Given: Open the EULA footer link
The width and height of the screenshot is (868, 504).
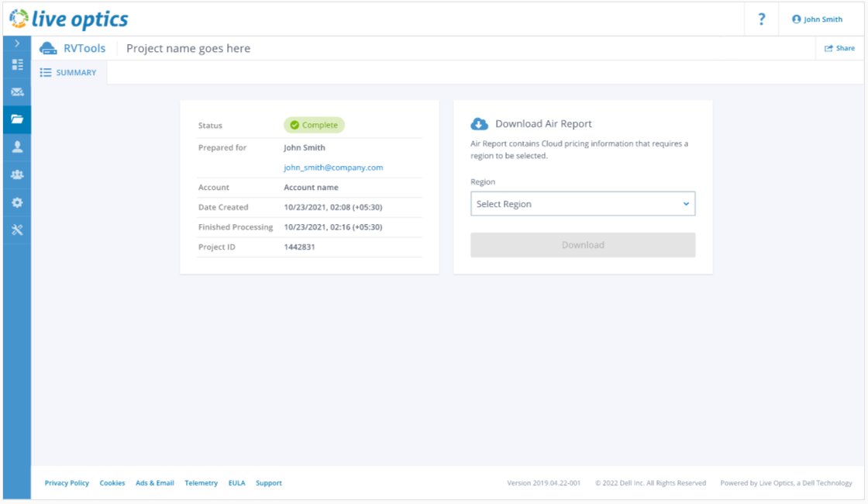Looking at the screenshot, I should pos(236,483).
